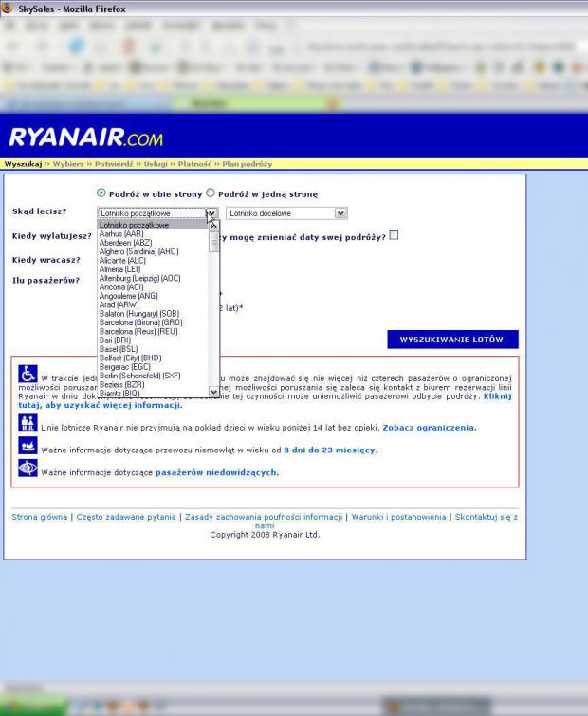Select one-way 'Podróż w jedną stronę'
Viewport: 588px width, 716px height.
pyautogui.click(x=211, y=193)
